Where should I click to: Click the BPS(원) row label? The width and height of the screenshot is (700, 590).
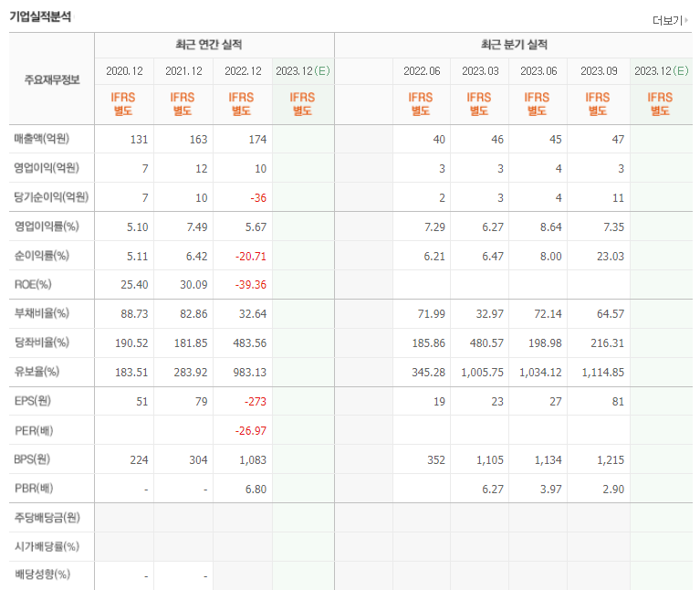(x=32, y=459)
